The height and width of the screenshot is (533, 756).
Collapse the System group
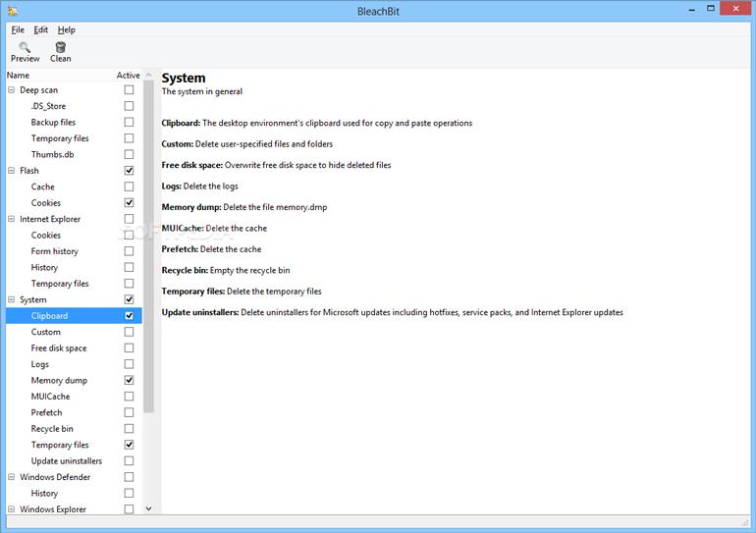pos(12,299)
